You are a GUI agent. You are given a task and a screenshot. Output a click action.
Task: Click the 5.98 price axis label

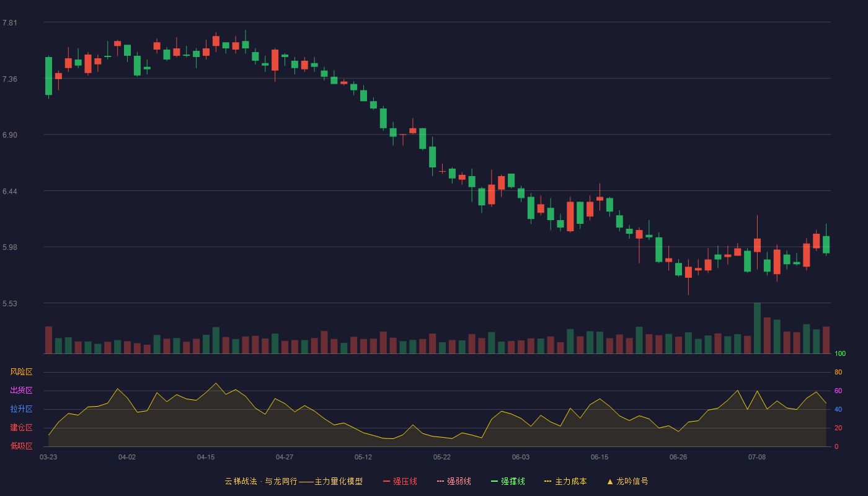click(10, 247)
